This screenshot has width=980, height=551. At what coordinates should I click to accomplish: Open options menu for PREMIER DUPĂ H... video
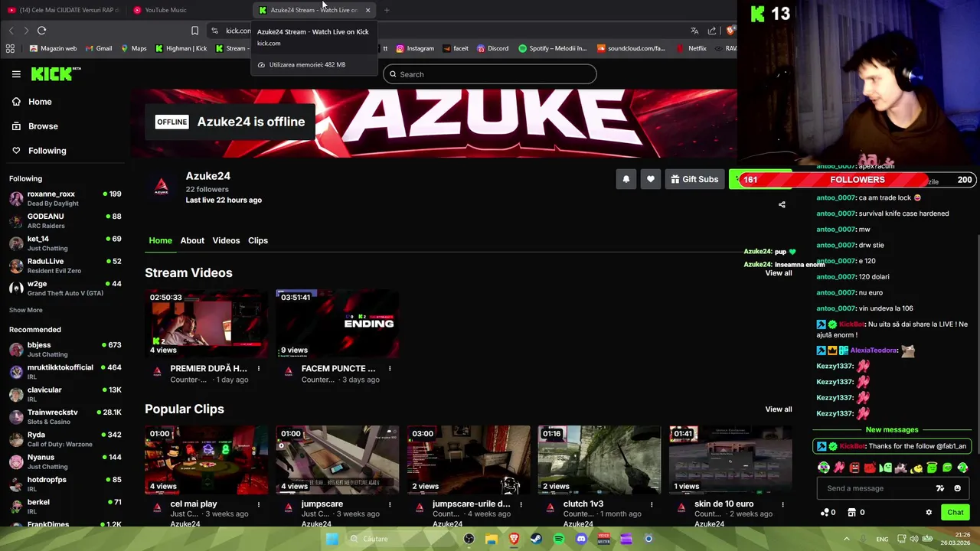[x=259, y=369]
